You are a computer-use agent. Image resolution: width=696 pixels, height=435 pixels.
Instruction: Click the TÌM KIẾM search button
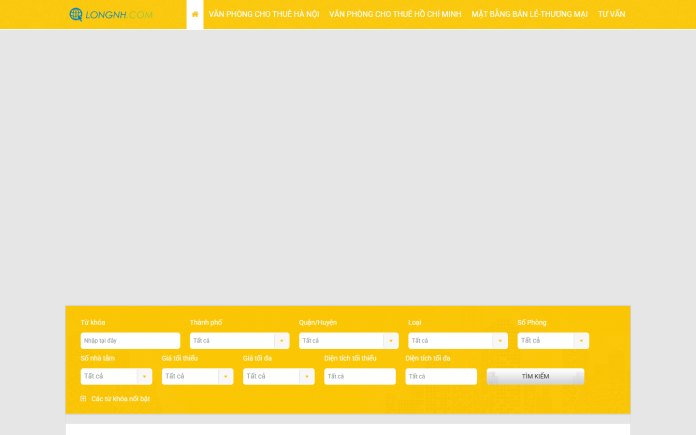tap(535, 376)
